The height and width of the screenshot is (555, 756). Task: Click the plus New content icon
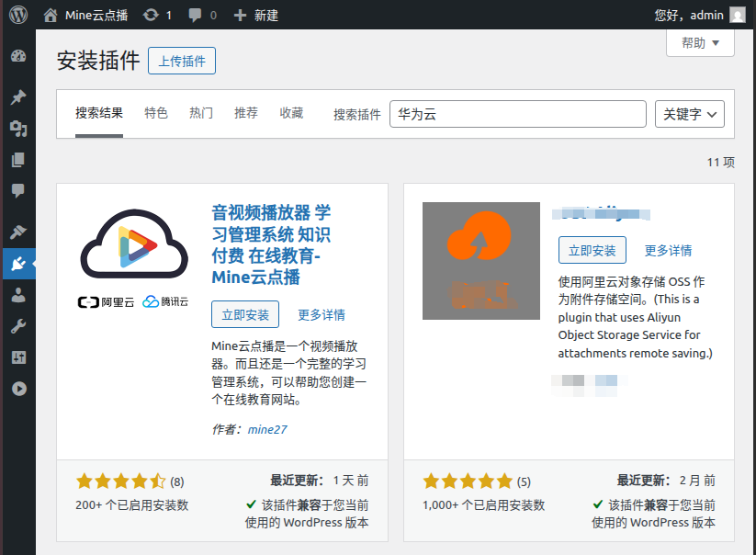pos(240,16)
